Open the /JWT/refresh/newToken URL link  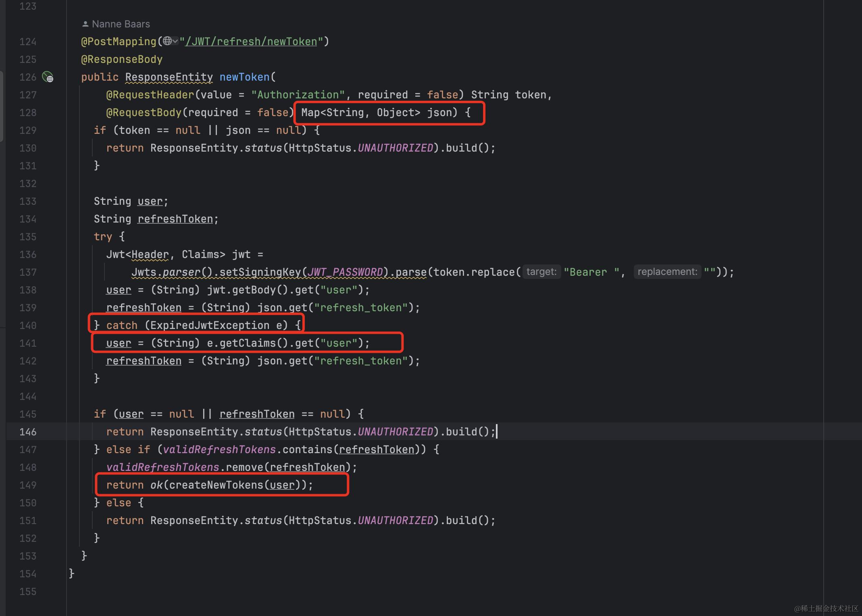pos(251,42)
